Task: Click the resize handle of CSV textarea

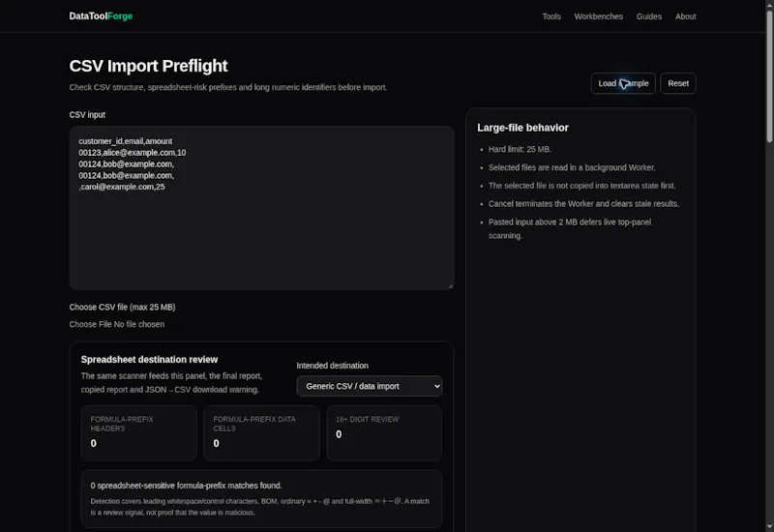Action: [x=450, y=285]
